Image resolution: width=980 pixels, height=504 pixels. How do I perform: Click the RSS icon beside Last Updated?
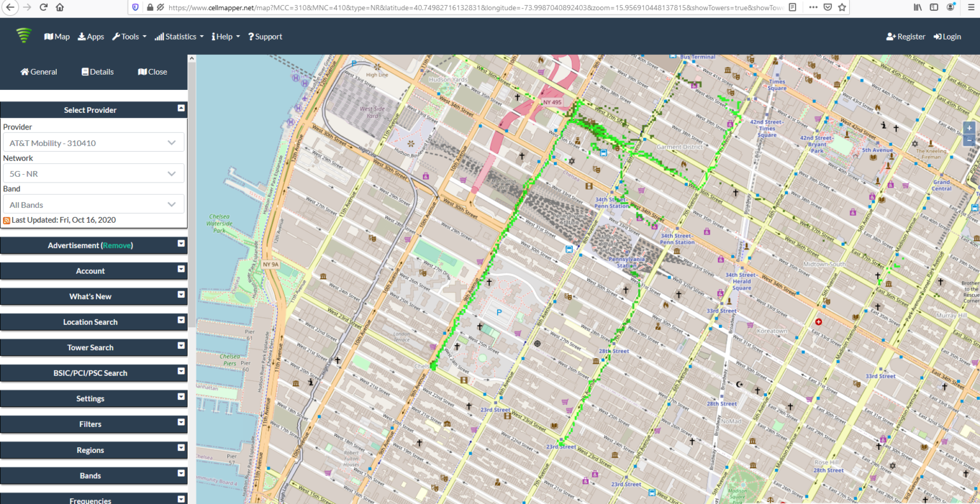(6, 219)
